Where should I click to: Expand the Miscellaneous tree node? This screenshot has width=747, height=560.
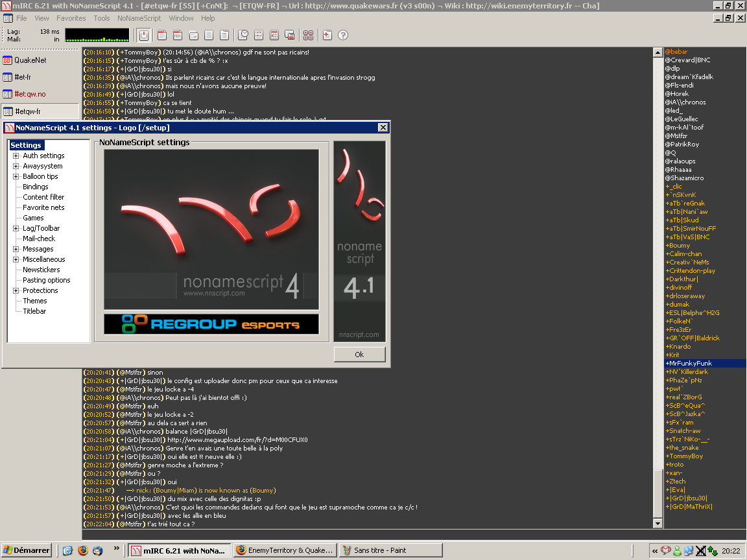coord(16,259)
